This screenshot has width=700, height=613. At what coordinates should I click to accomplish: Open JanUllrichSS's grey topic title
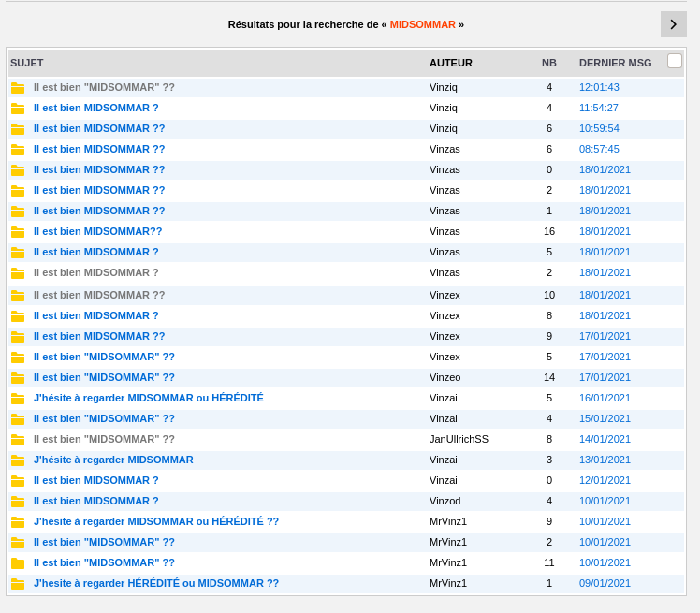[x=104, y=439]
